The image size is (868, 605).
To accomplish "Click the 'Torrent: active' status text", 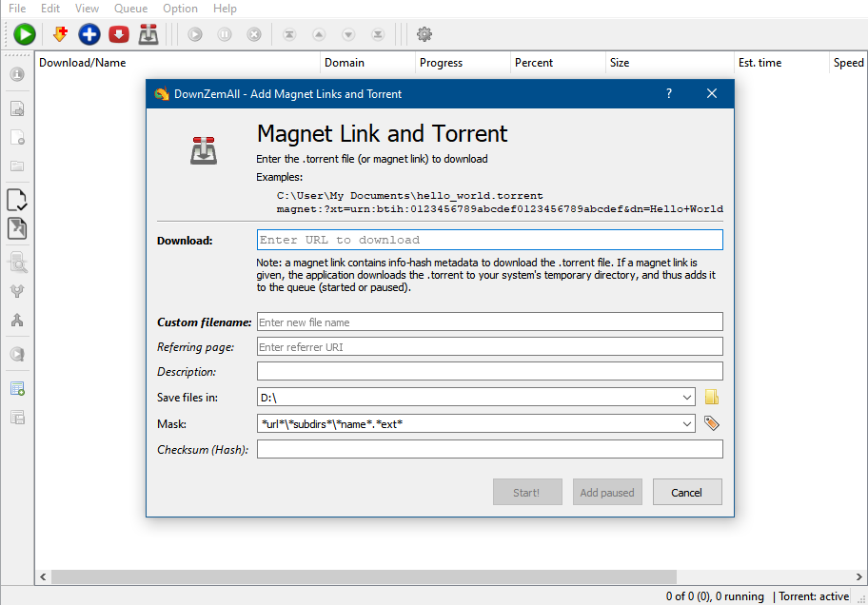I will pos(814,596).
